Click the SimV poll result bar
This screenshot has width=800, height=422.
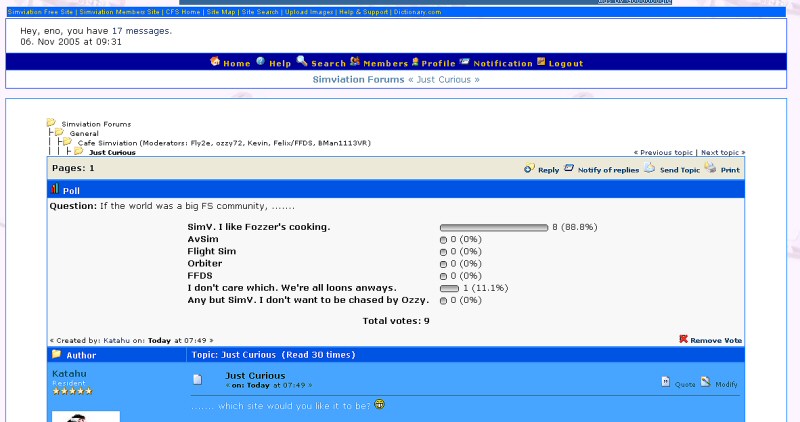point(494,227)
